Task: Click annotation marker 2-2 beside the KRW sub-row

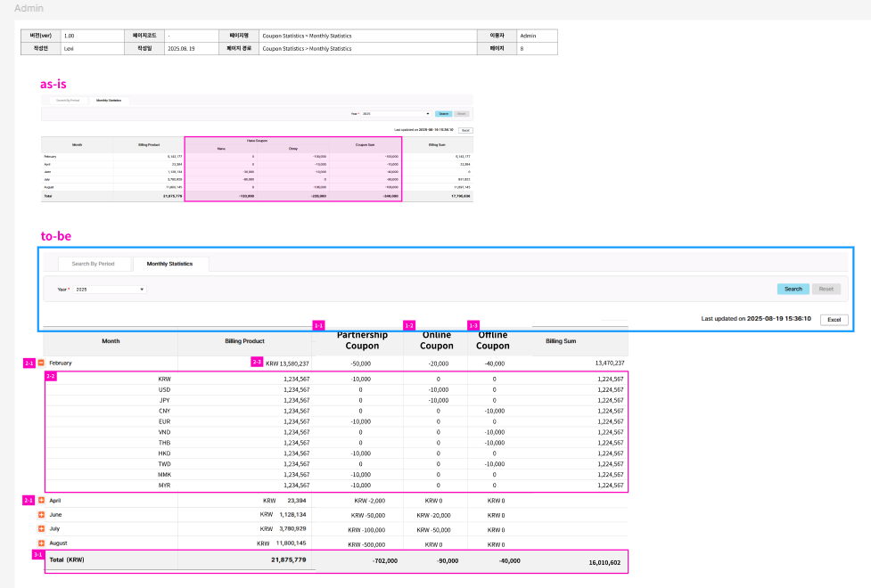Action: [x=51, y=376]
